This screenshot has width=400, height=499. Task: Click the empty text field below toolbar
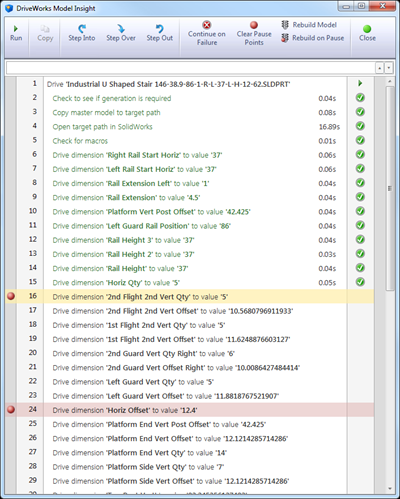coord(191,68)
